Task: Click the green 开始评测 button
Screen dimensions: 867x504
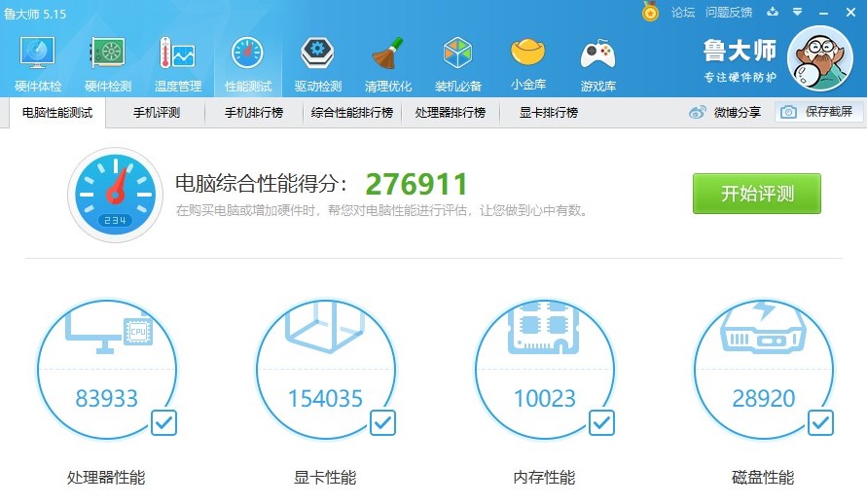Action: point(756,194)
